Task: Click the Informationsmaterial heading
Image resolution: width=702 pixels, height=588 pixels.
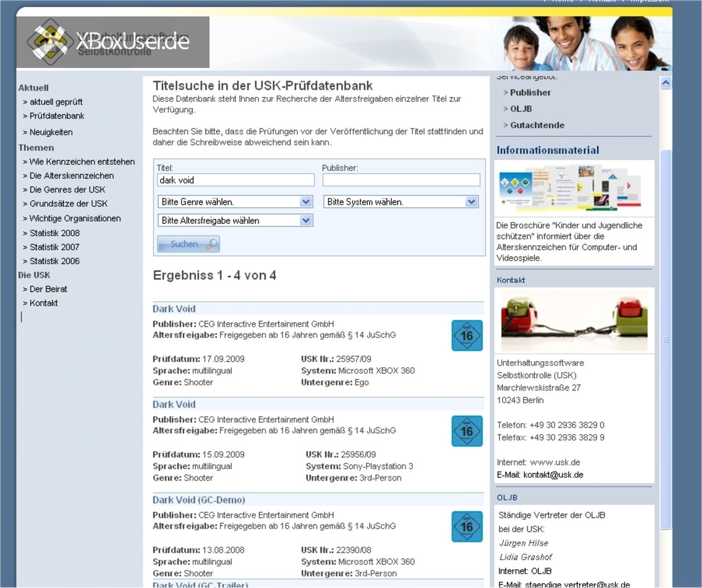Action: pos(548,150)
